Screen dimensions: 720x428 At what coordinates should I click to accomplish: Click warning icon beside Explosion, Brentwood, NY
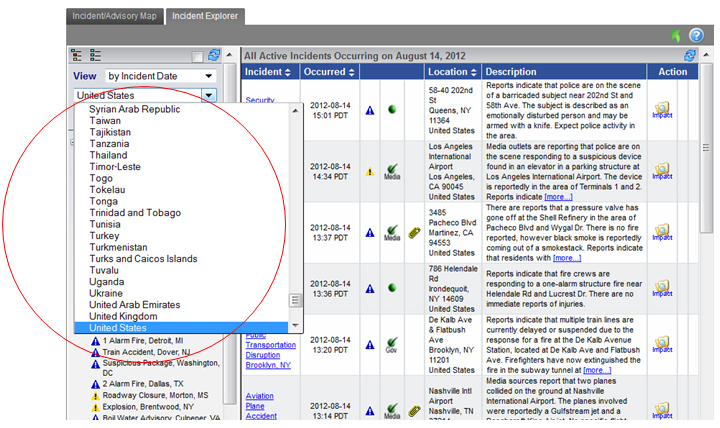point(95,407)
